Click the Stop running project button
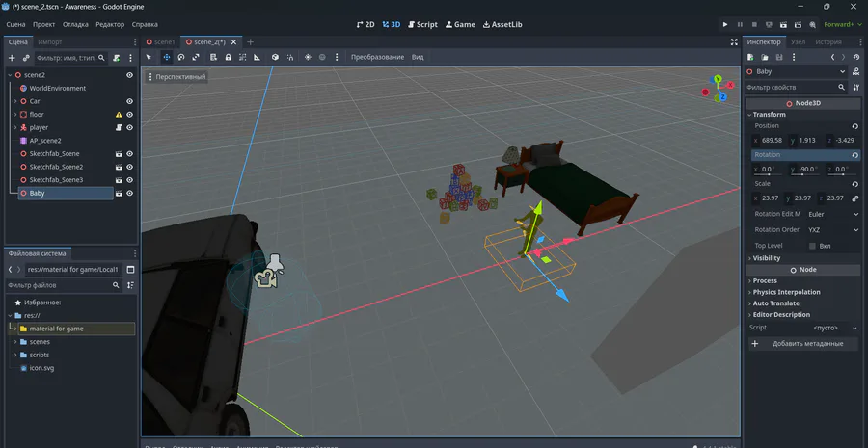The image size is (868, 448). 754,24
